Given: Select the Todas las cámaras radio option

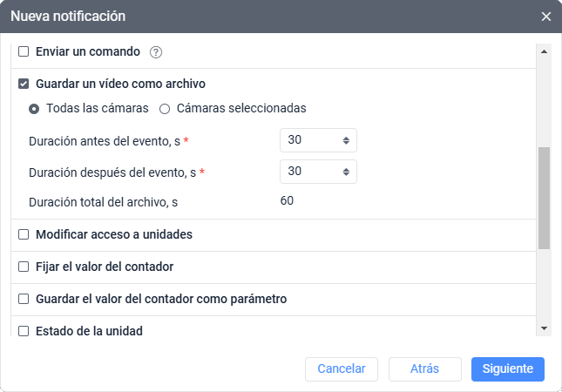Looking at the screenshot, I should [34, 109].
